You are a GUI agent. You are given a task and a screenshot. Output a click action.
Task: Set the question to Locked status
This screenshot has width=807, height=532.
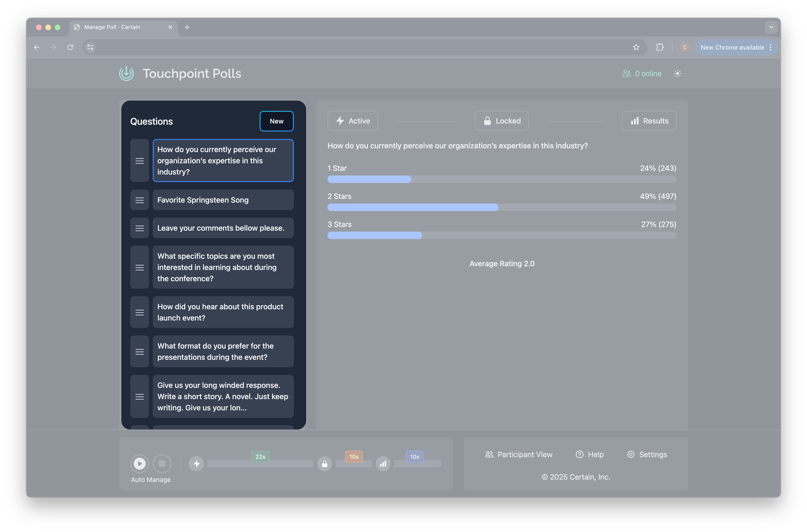(501, 121)
